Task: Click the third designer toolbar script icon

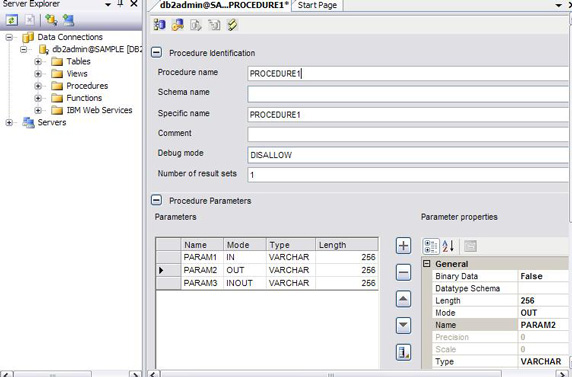Action: point(196,25)
